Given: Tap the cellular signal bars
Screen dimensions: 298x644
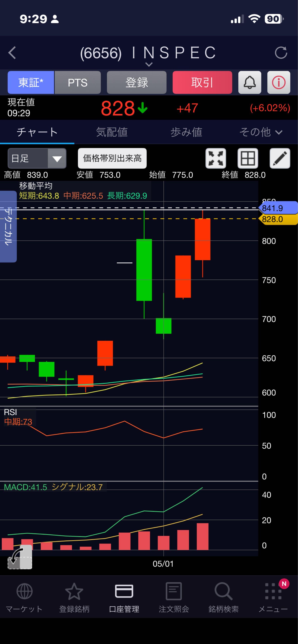Looking at the screenshot, I should [237, 19].
